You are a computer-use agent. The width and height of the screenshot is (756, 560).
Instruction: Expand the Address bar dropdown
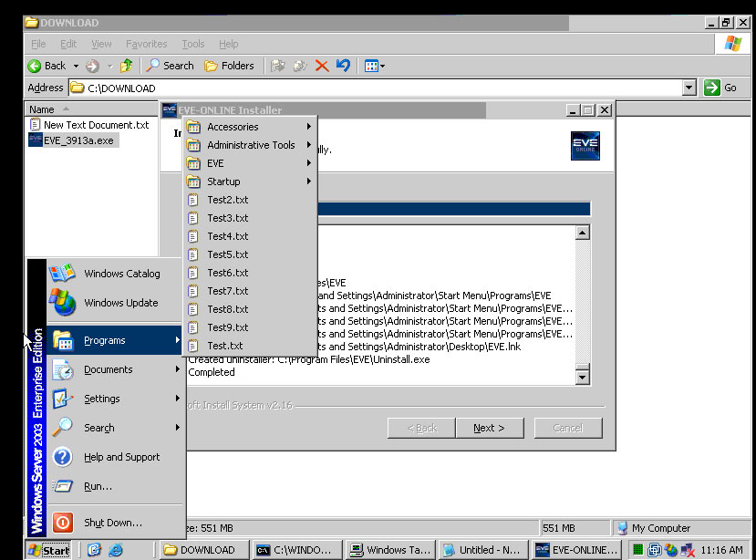click(689, 88)
